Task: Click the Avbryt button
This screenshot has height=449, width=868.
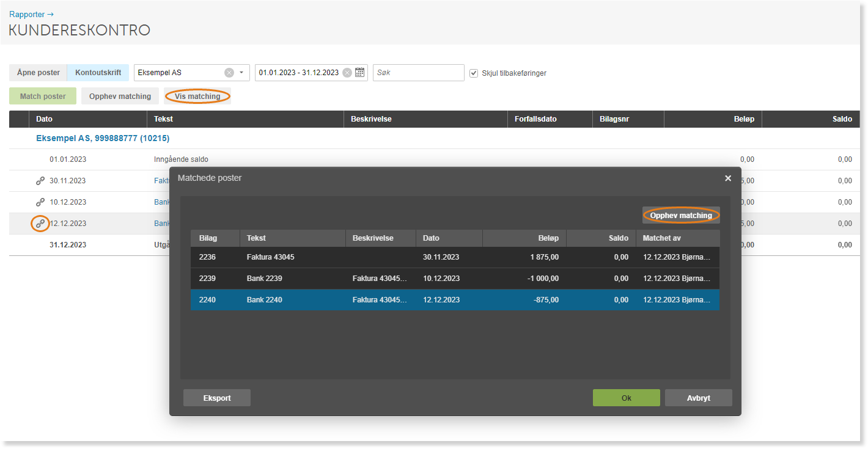Action: [x=699, y=398]
